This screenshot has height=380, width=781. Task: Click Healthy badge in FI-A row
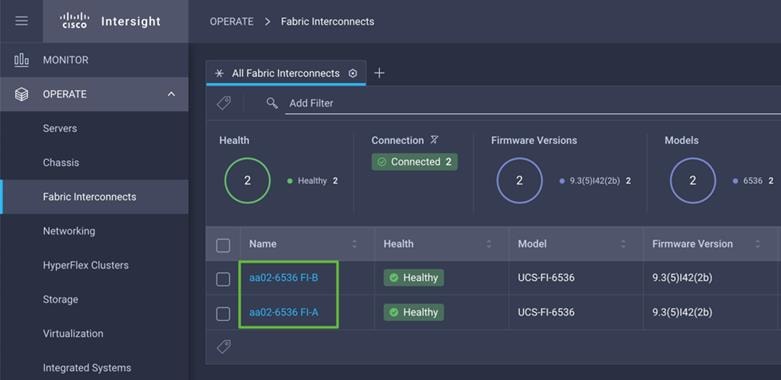pos(413,313)
